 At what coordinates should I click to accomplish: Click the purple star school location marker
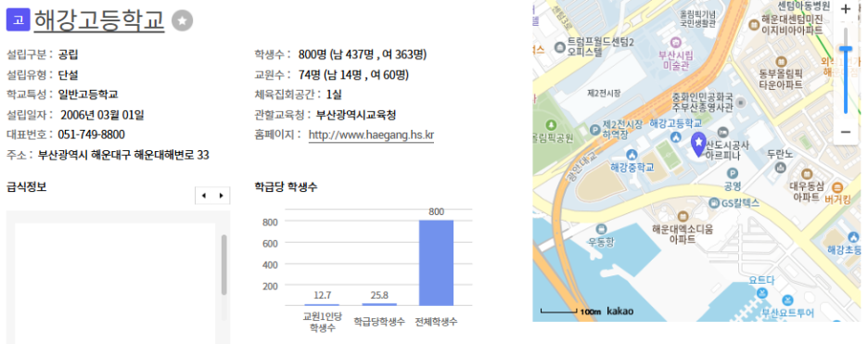coord(699,145)
